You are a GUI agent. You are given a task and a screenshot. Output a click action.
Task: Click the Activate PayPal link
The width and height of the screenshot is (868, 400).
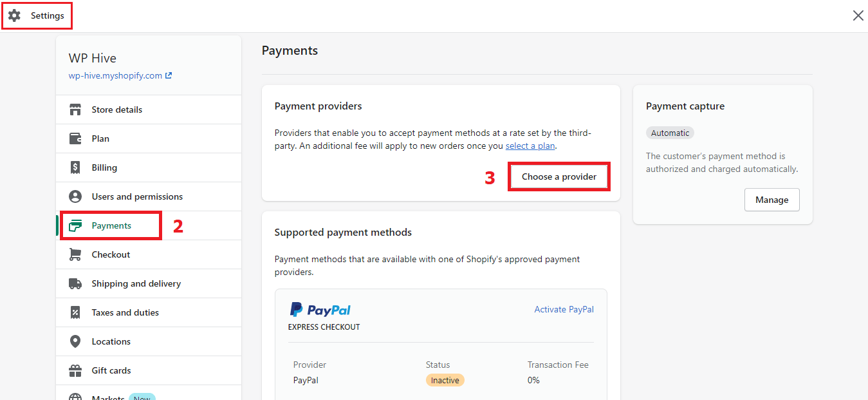(564, 309)
